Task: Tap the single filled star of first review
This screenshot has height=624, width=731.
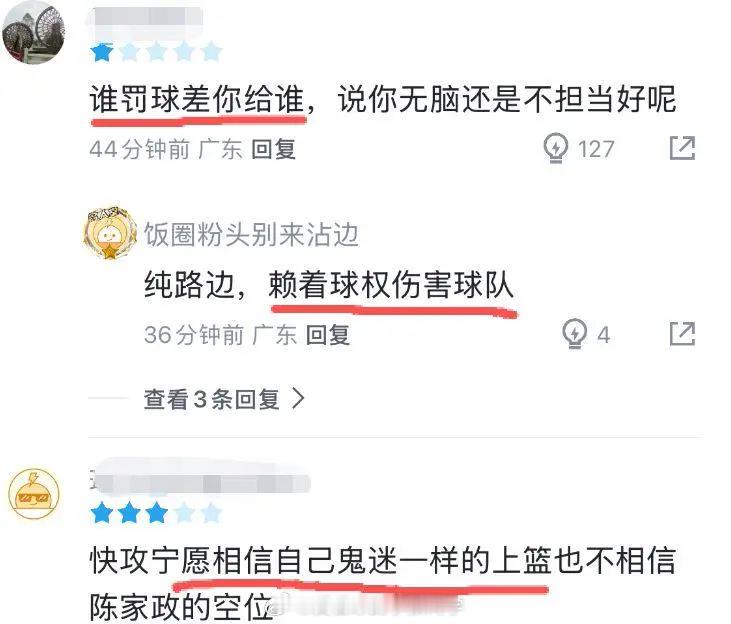Action: [x=102, y=52]
